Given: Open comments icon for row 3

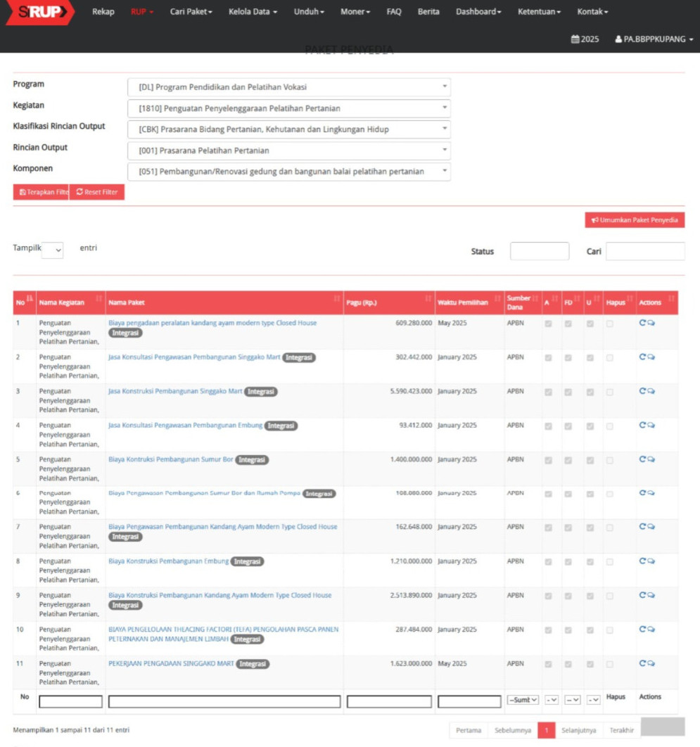Looking at the screenshot, I should 651,391.
